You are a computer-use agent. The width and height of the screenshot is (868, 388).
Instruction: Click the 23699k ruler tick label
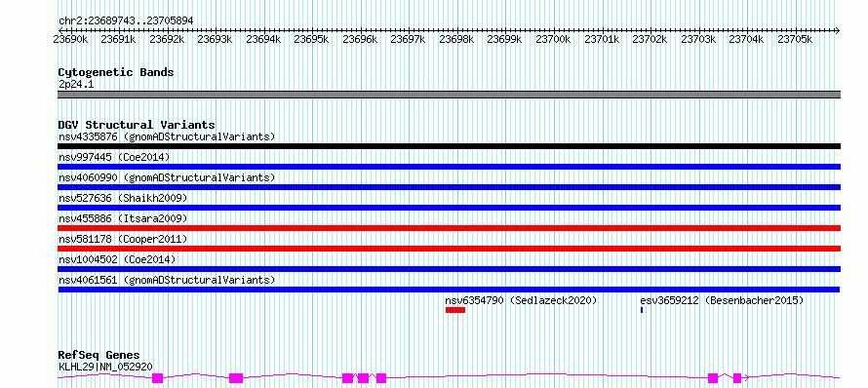pos(505,39)
